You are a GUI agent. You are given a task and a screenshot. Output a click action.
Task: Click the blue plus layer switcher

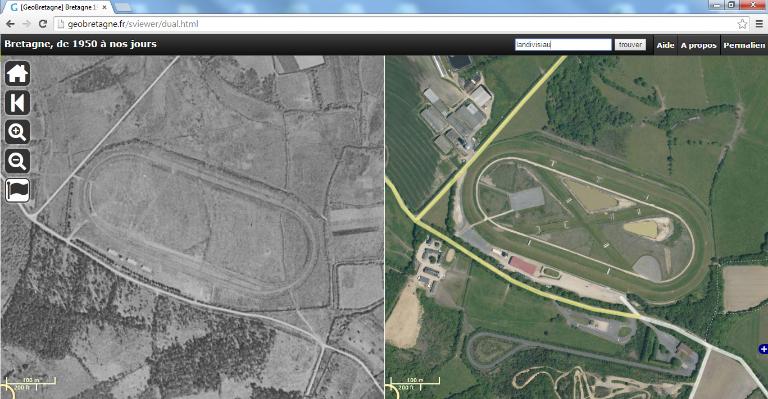tap(763, 349)
